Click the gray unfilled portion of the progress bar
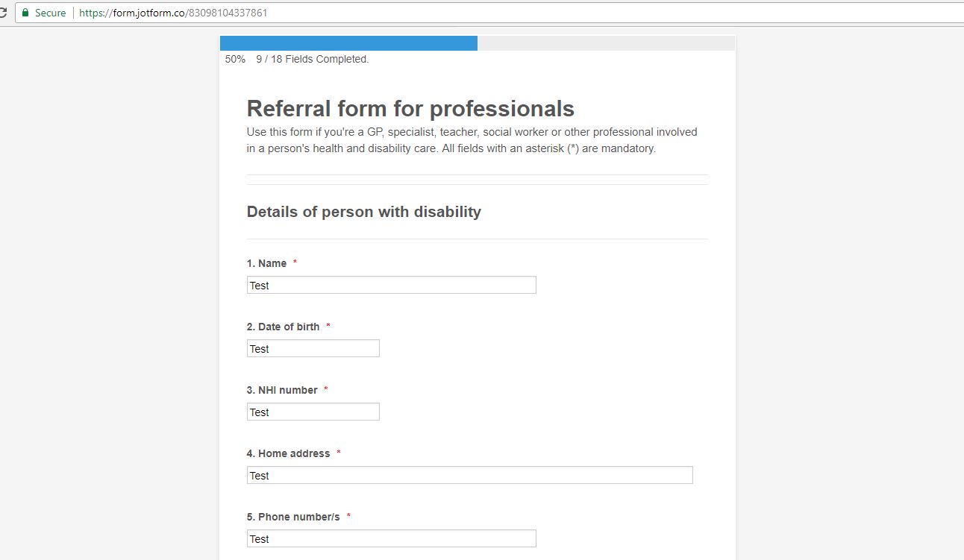This screenshot has width=964, height=560. coord(606,43)
